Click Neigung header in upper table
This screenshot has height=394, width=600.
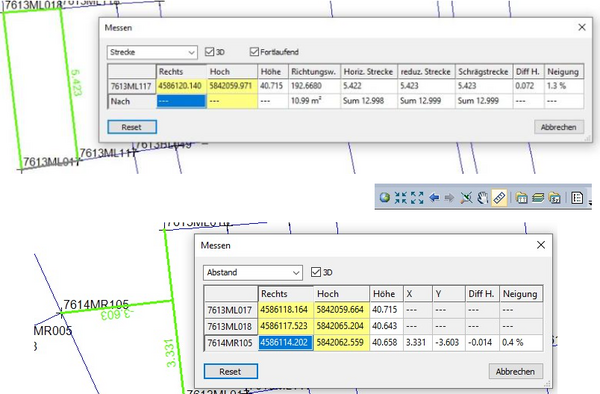click(564, 72)
